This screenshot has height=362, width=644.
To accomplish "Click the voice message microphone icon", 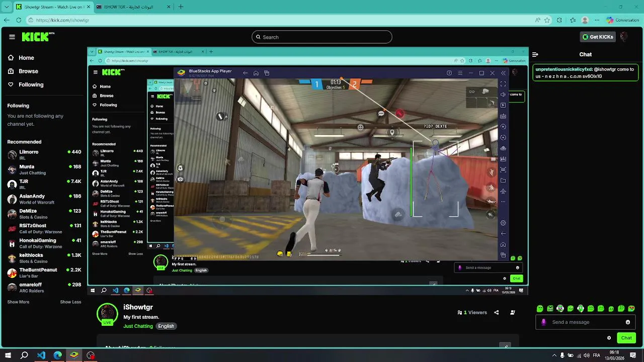I will click(543, 322).
